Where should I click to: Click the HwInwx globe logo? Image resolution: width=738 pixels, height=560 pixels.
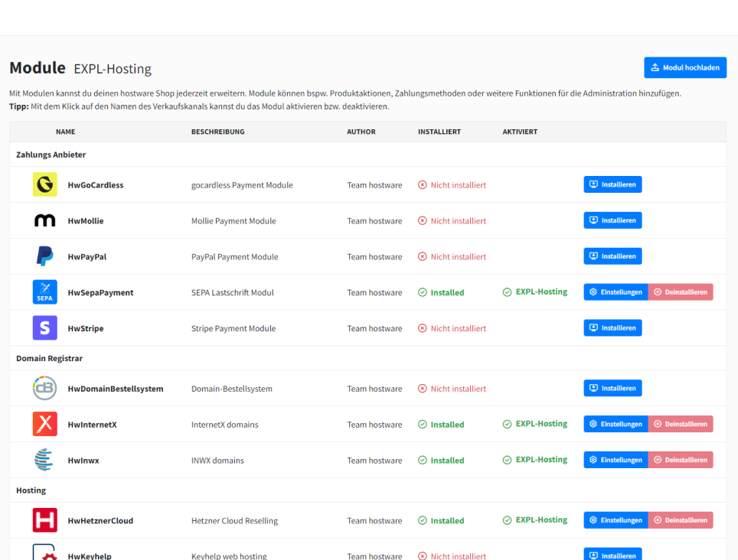(x=44, y=459)
